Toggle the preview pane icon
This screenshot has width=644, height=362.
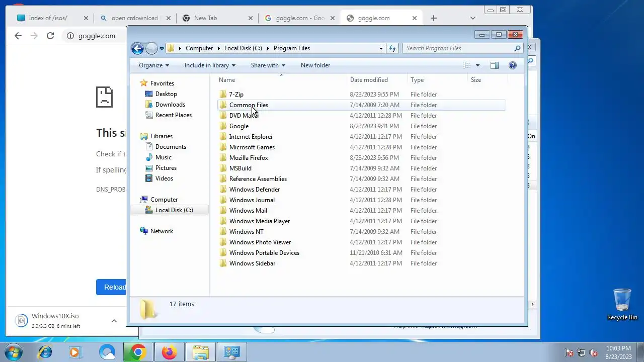[x=495, y=65]
